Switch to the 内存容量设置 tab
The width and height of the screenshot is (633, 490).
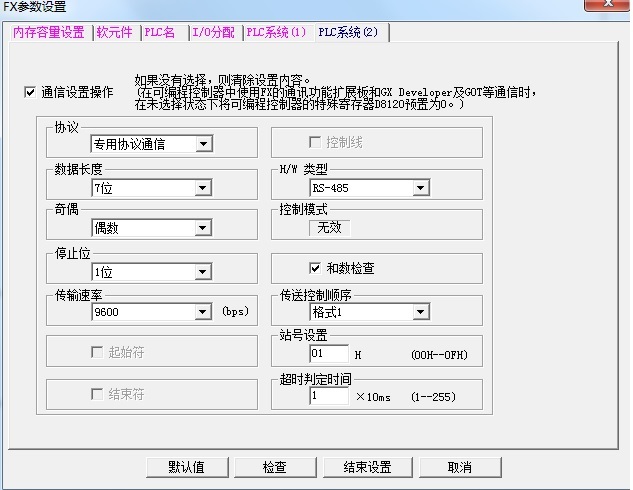tap(48, 32)
